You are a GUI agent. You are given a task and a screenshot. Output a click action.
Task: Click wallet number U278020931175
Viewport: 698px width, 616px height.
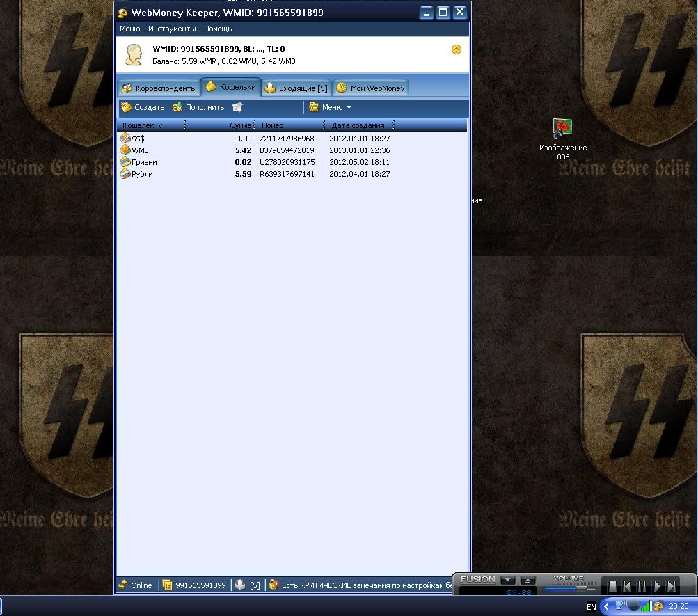287,162
